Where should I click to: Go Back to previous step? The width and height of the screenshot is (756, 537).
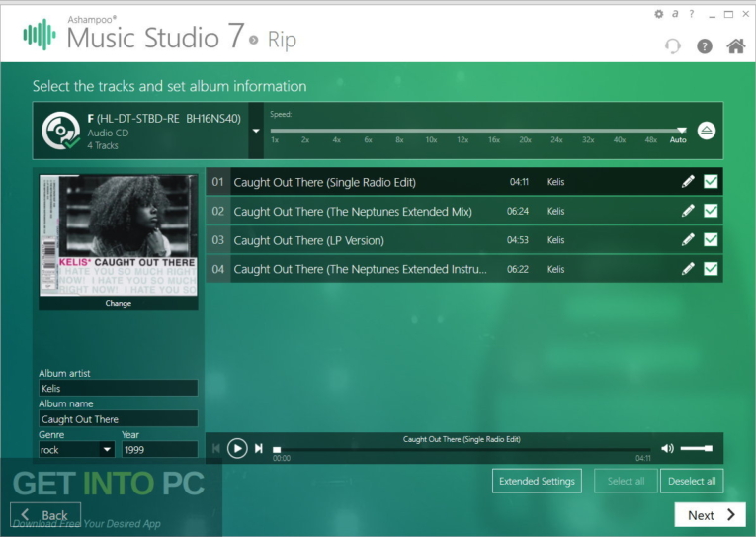pyautogui.click(x=45, y=515)
